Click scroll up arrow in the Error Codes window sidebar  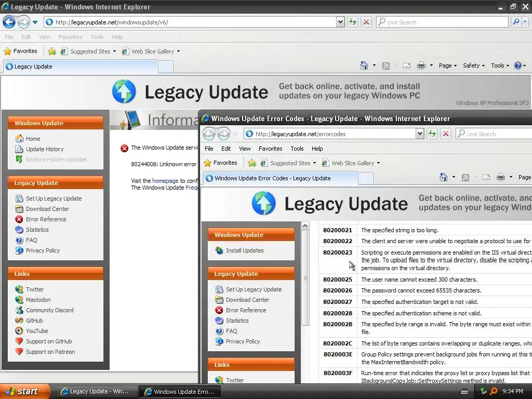coord(305,226)
